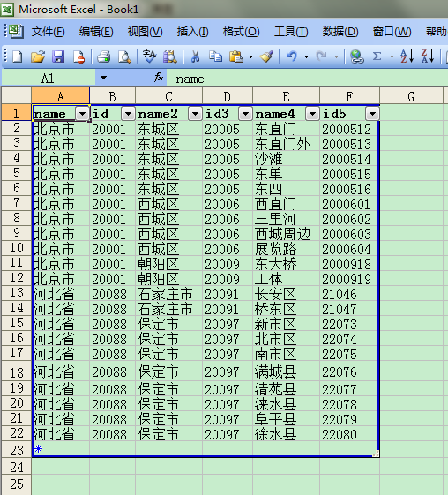The width and height of the screenshot is (448, 495).
Task: Select cell containing 2000516
Action: [x=348, y=189]
